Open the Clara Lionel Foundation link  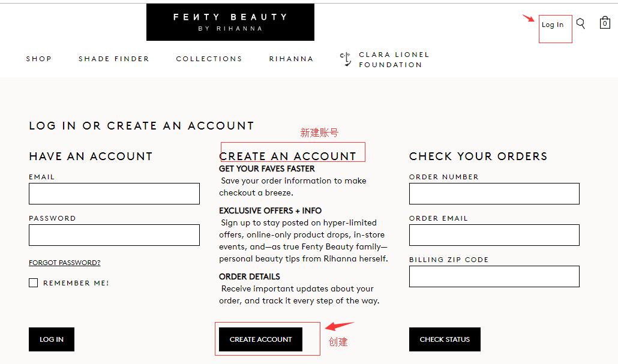coord(394,59)
